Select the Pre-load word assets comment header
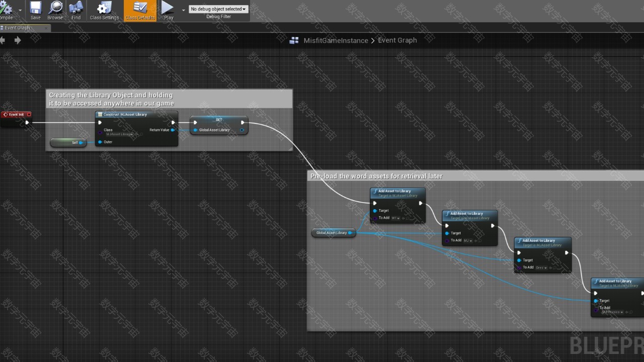Image resolution: width=644 pixels, height=362 pixels. click(x=376, y=176)
